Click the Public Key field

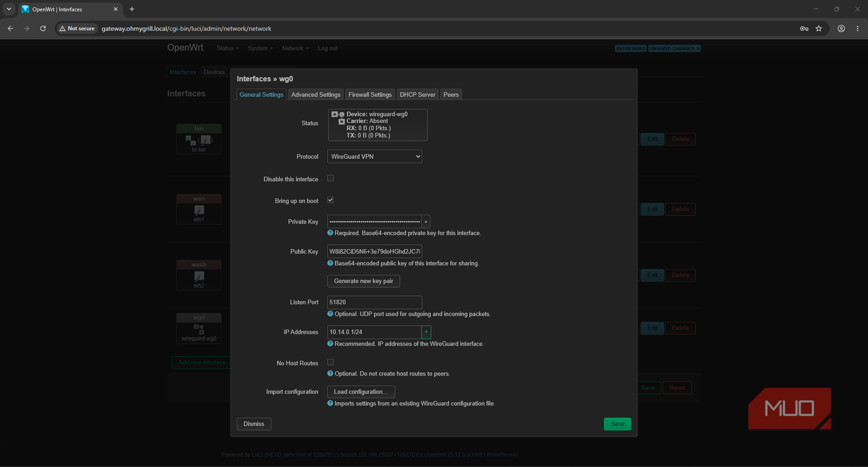374,251
